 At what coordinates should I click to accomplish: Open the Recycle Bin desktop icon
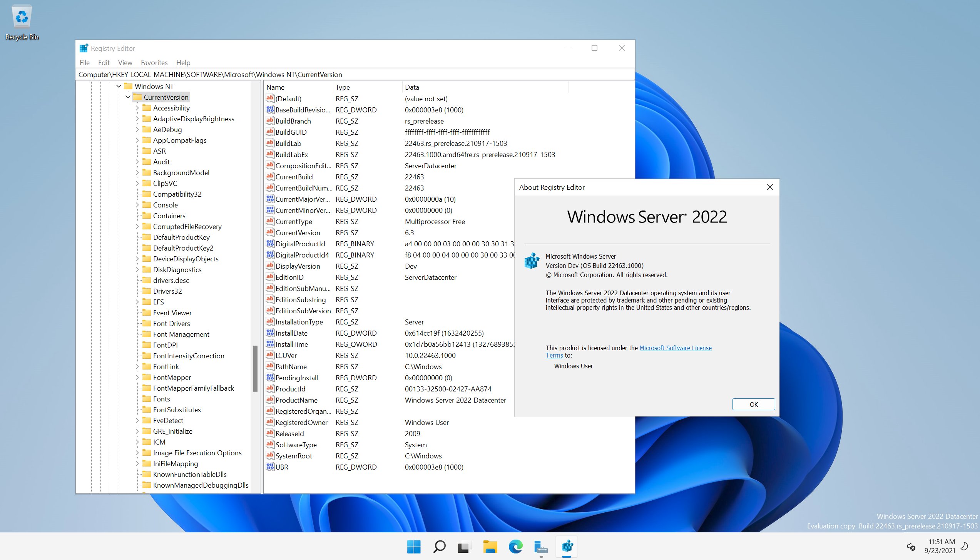click(x=22, y=22)
